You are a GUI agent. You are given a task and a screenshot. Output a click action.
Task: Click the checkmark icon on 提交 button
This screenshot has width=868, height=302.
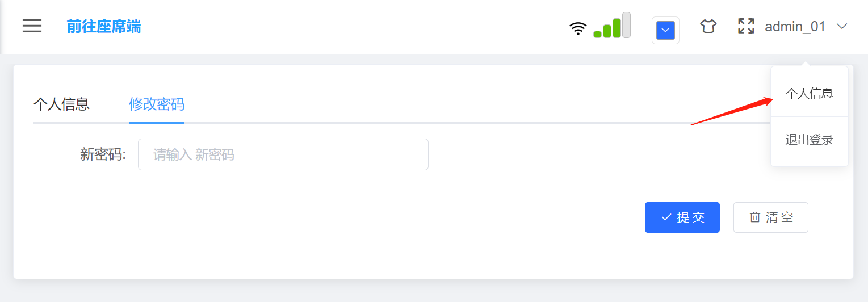pyautogui.click(x=666, y=217)
